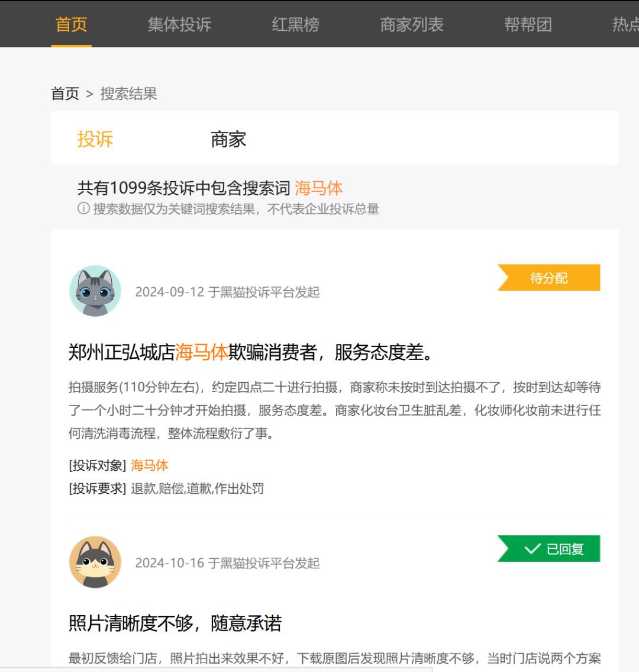Click the 海马体 complaint target link
The height and width of the screenshot is (672, 639).
tap(150, 465)
